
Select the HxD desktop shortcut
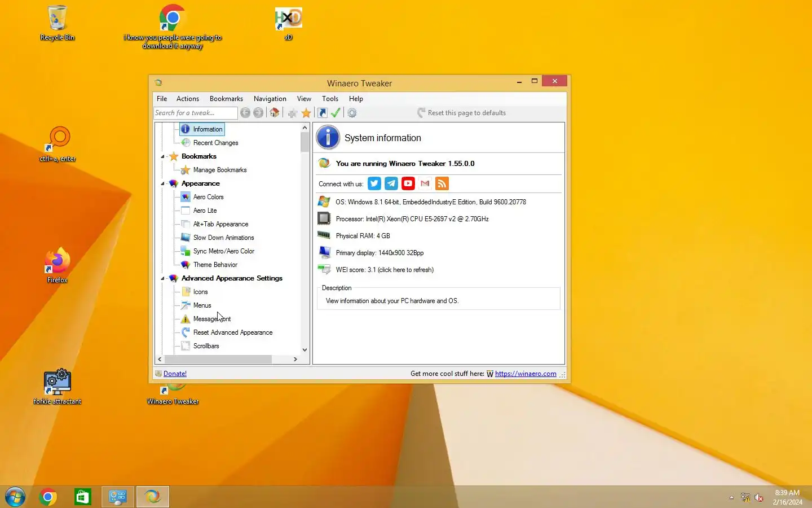288,23
